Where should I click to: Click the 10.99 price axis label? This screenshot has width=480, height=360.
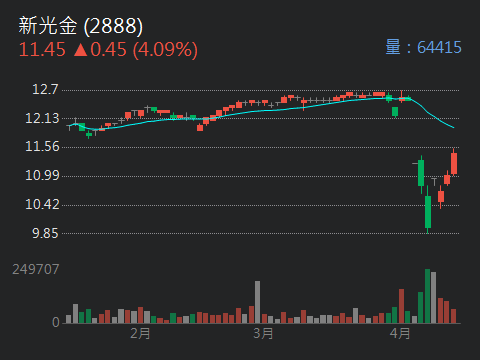42,175
